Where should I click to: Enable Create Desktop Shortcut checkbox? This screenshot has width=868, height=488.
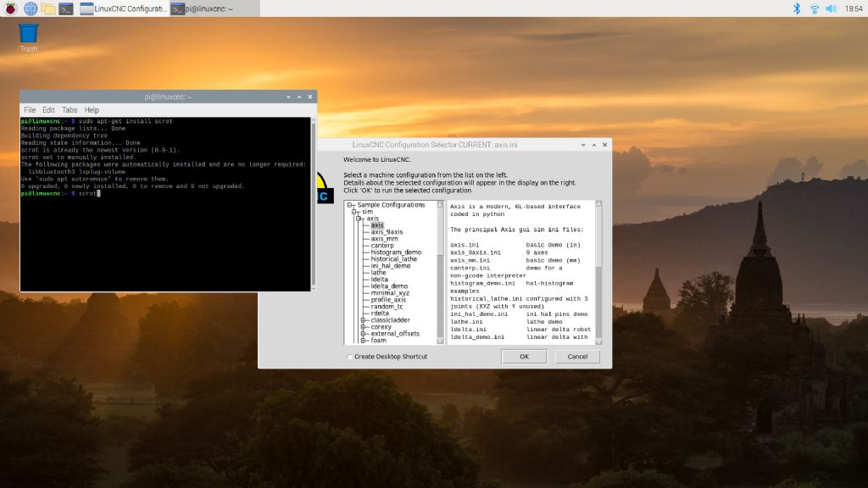[x=350, y=357]
